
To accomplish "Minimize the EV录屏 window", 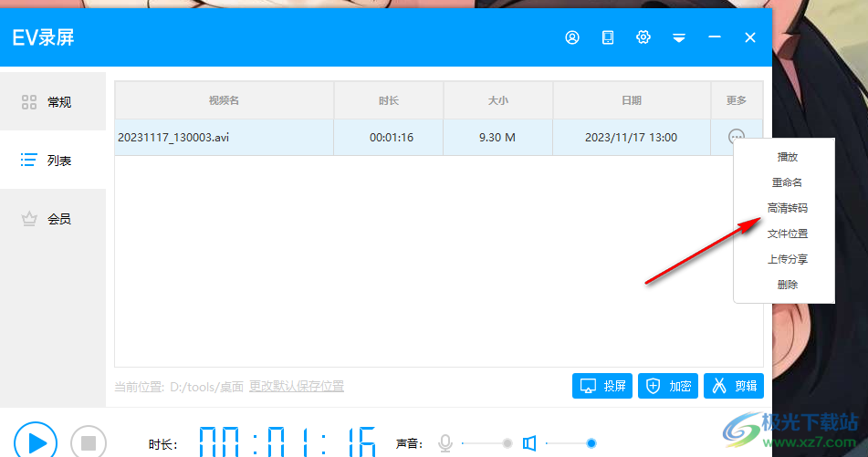I will [714, 37].
